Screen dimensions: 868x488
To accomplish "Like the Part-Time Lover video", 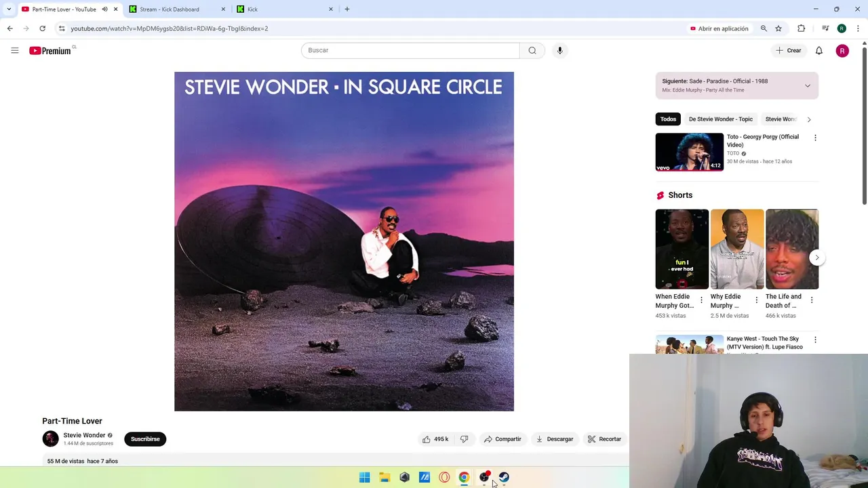I will pos(435,439).
